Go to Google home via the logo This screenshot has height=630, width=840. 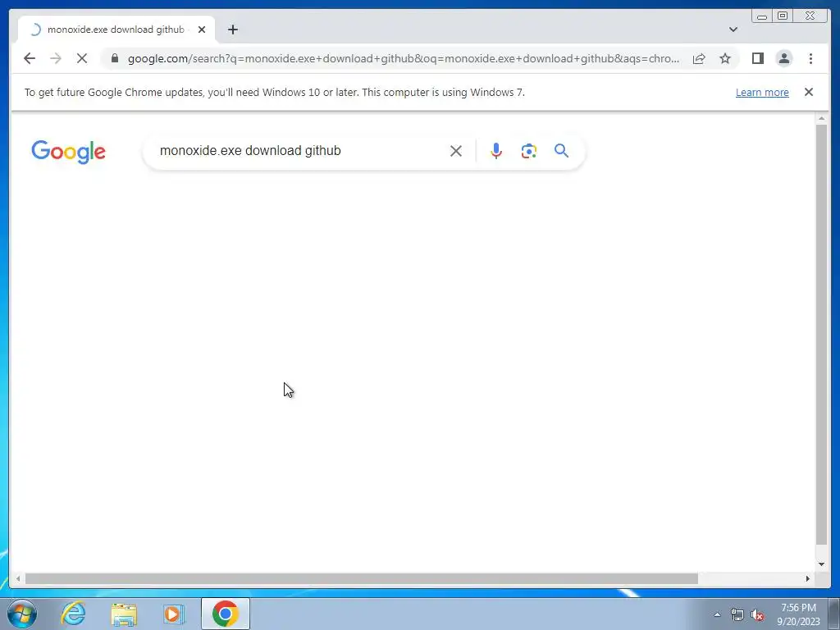click(68, 152)
